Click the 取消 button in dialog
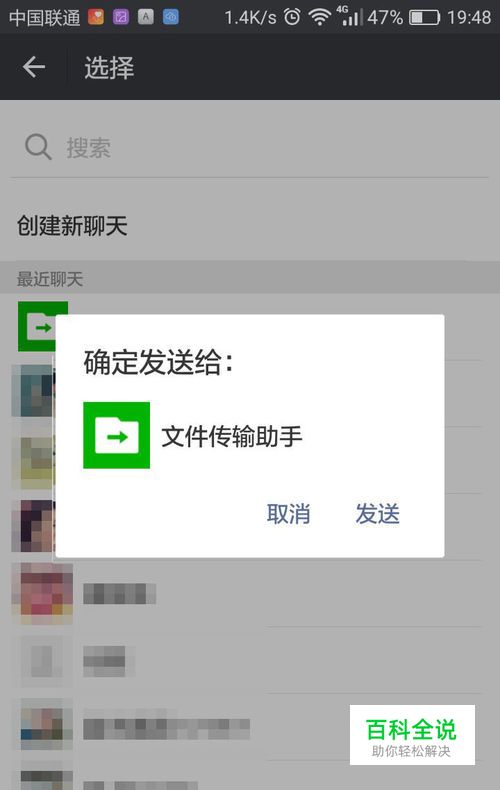 tap(289, 513)
